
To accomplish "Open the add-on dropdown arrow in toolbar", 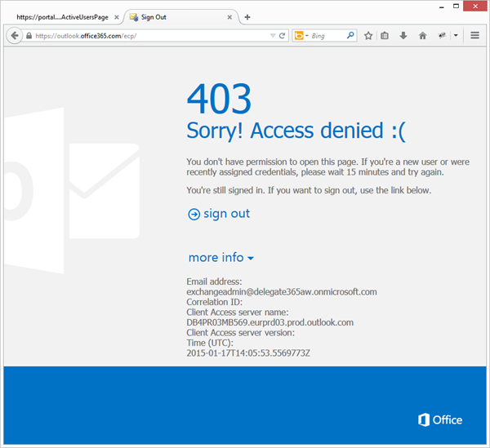I will coord(456,36).
